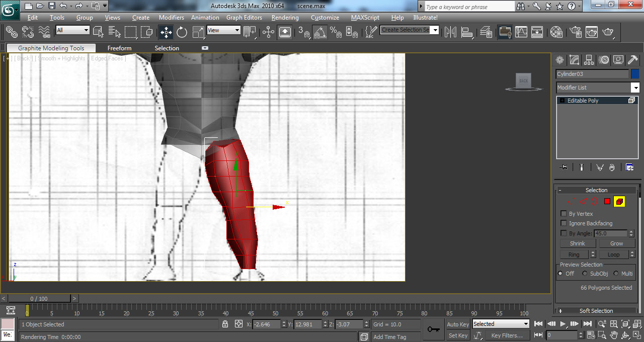Screen dimensions: 644x342
Task: Click the Mirror tool icon
Action: tap(451, 32)
